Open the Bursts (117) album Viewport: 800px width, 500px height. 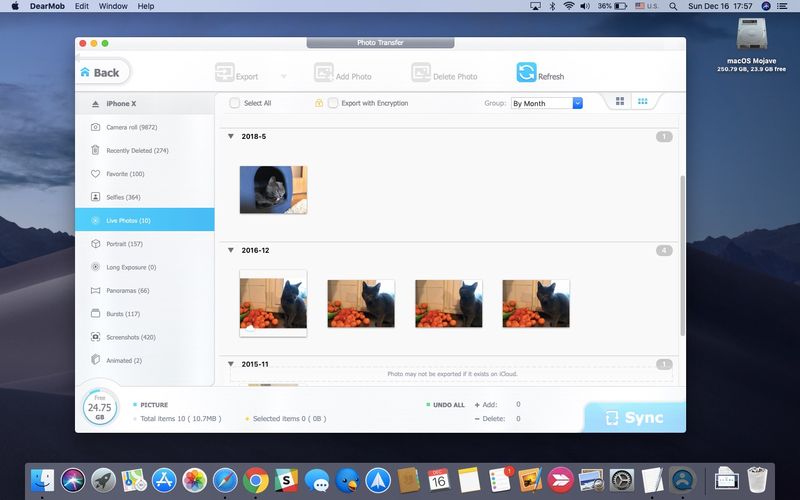(x=145, y=314)
